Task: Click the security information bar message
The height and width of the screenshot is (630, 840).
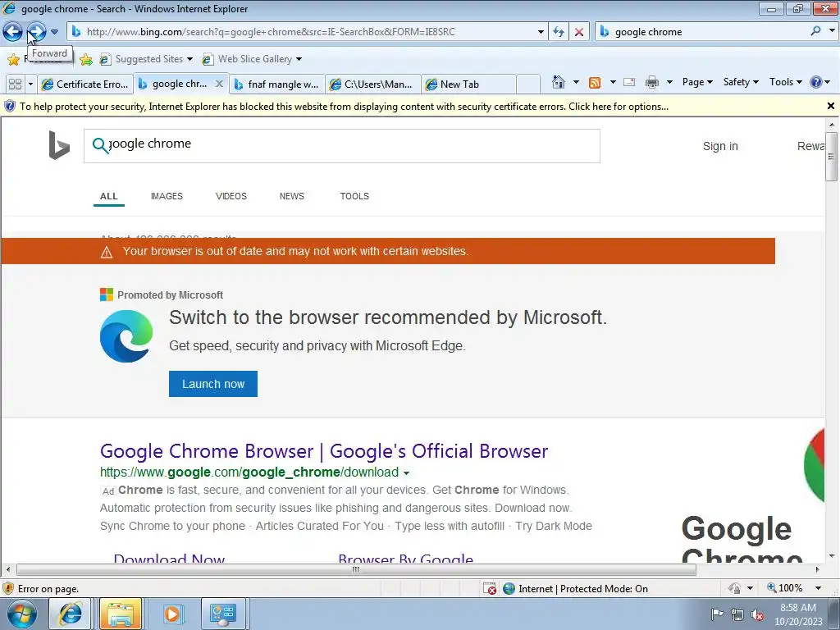Action: click(x=344, y=107)
